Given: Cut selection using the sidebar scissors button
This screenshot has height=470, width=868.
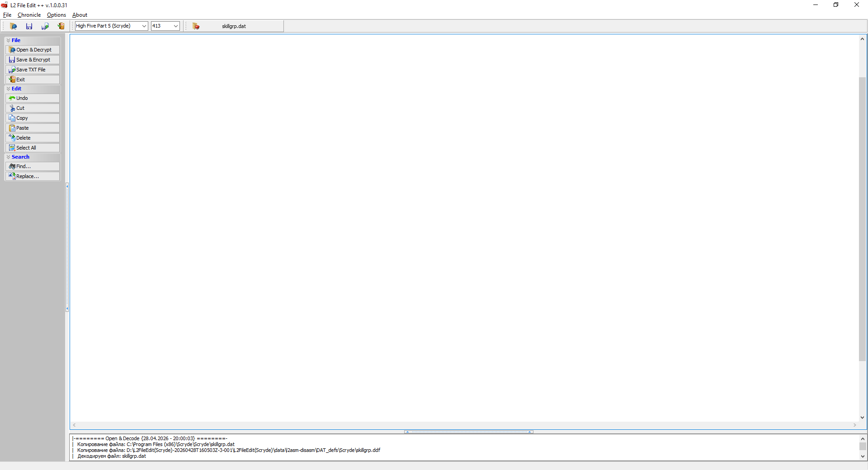Looking at the screenshot, I should coord(33,108).
